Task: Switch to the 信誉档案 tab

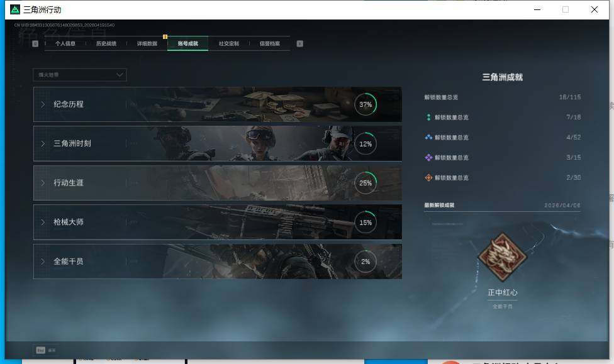Action: pos(270,43)
